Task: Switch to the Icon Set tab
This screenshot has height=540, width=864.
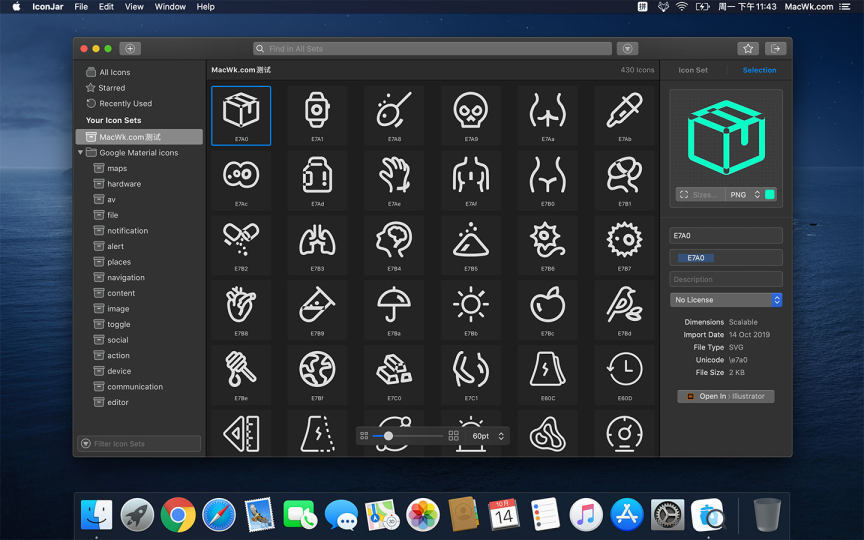Action: tap(693, 70)
